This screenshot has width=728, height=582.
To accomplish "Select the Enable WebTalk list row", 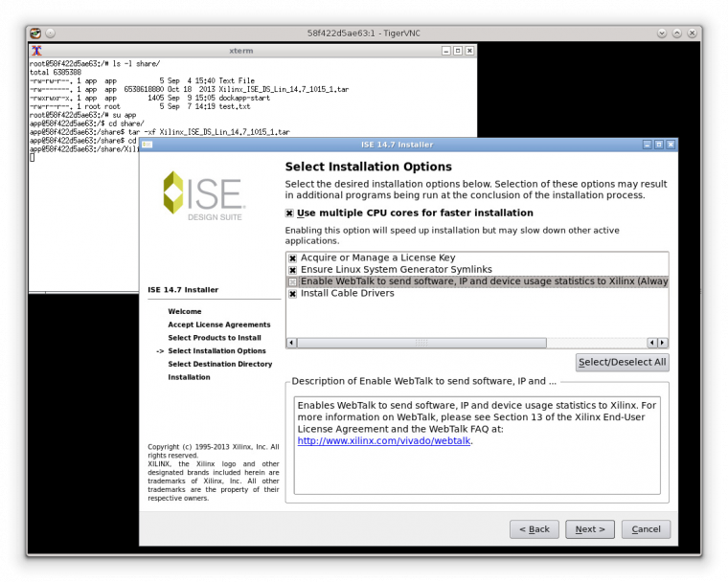I will pos(479,281).
